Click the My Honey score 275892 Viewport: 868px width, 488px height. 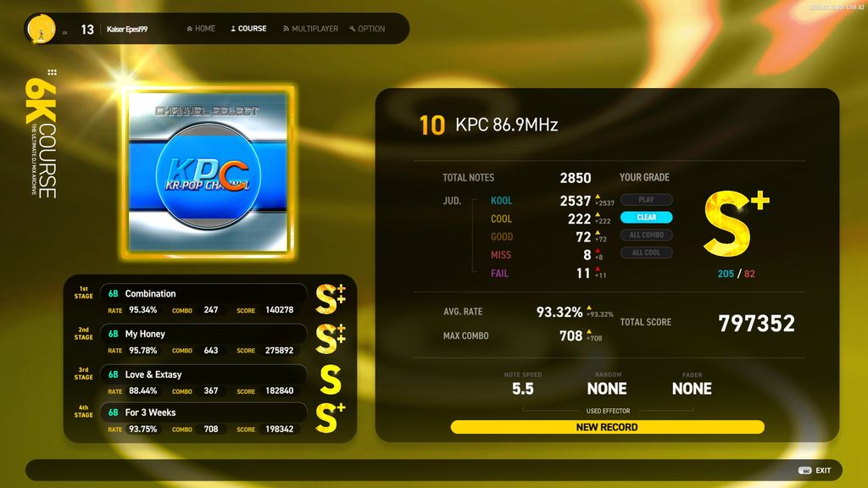(x=280, y=350)
